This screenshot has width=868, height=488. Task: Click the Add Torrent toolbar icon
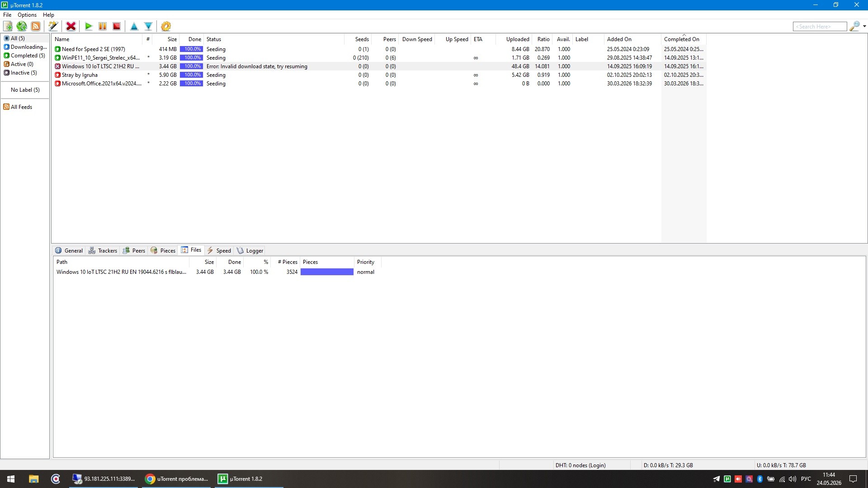click(8, 26)
